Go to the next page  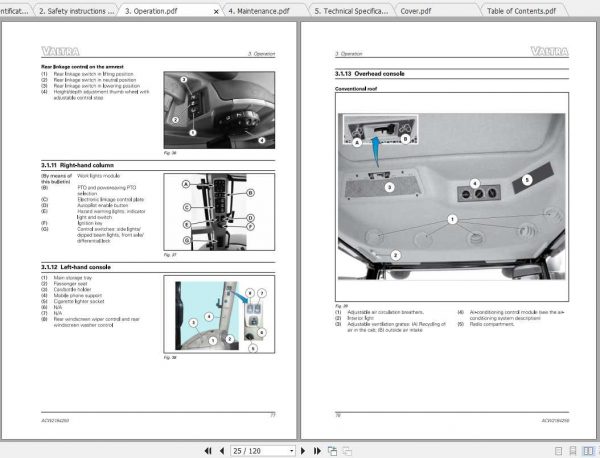tap(303, 451)
